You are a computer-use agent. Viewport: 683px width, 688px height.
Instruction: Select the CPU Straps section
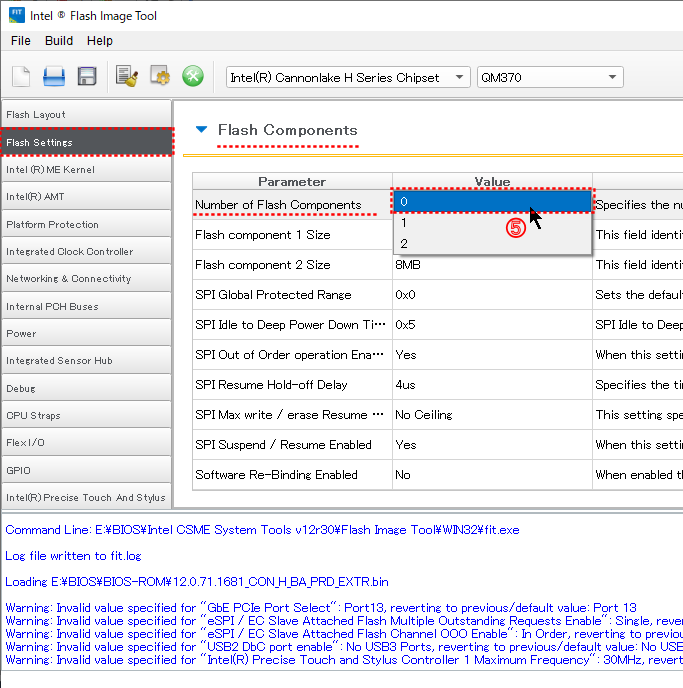pos(86,416)
